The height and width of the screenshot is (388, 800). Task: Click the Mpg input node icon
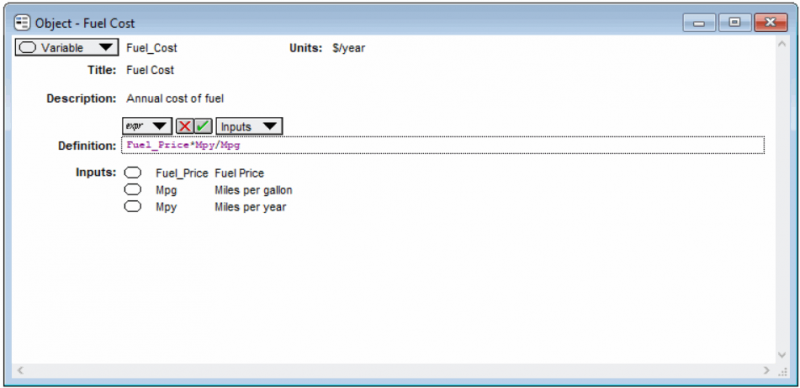pyautogui.click(x=133, y=190)
